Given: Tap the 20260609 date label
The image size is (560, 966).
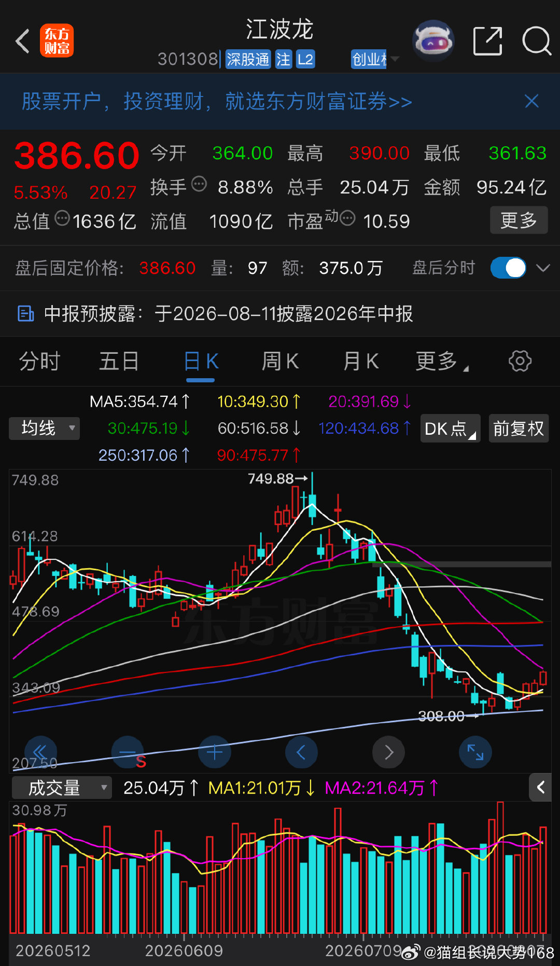Looking at the screenshot, I should coord(184,950).
